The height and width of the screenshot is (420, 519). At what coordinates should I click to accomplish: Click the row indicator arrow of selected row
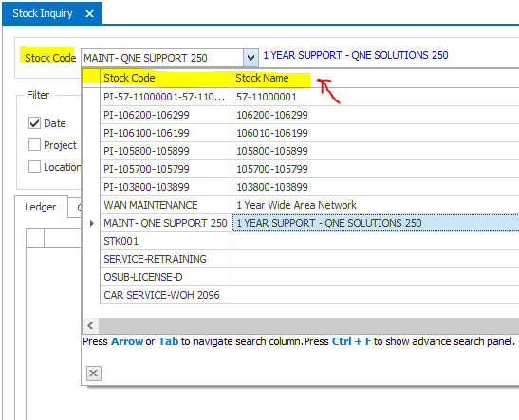click(92, 223)
